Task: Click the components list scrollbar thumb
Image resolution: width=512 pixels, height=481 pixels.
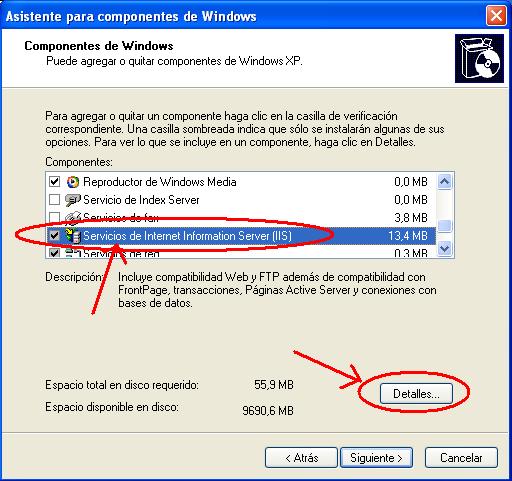Action: [x=445, y=226]
